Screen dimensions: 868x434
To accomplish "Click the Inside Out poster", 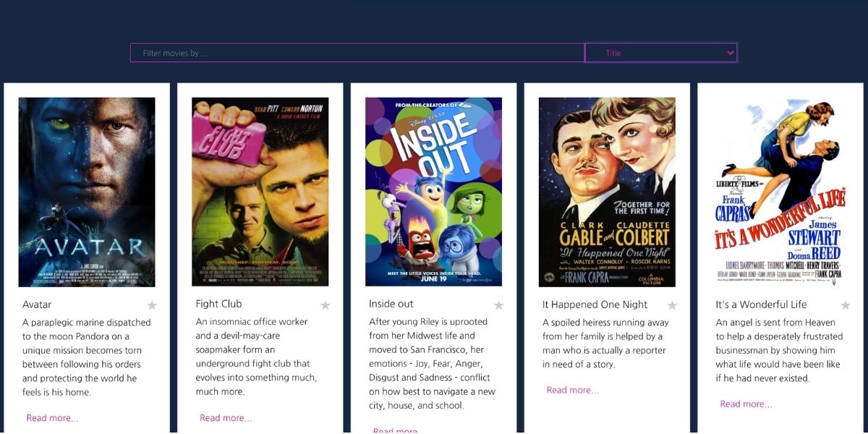I will pyautogui.click(x=434, y=192).
